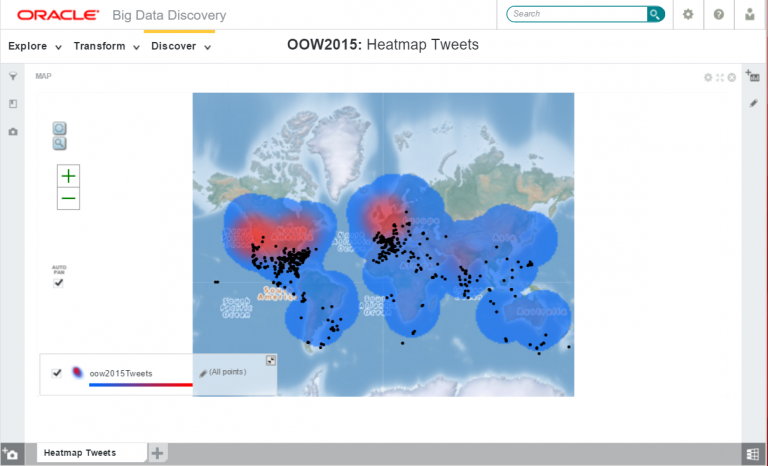768x466 pixels.
Task: Maximize the MAP component
Action: (x=720, y=77)
